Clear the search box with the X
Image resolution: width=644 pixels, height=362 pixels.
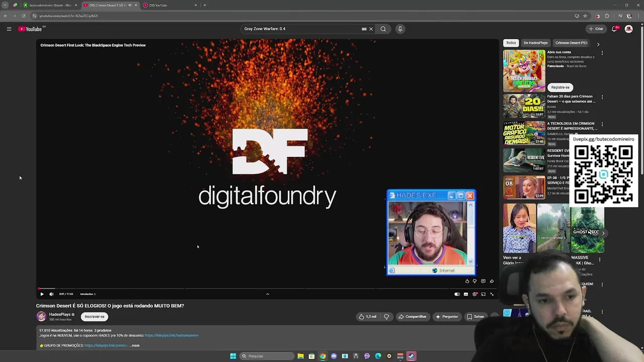click(x=371, y=29)
